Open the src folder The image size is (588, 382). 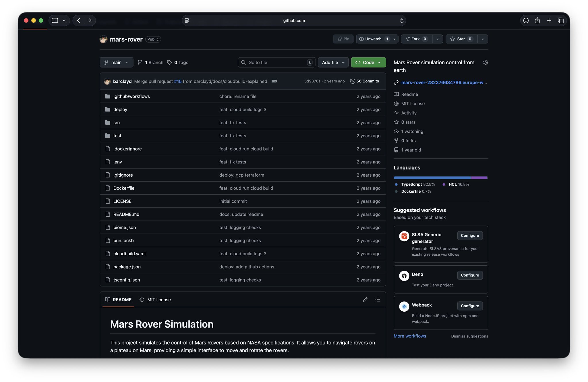pos(117,123)
